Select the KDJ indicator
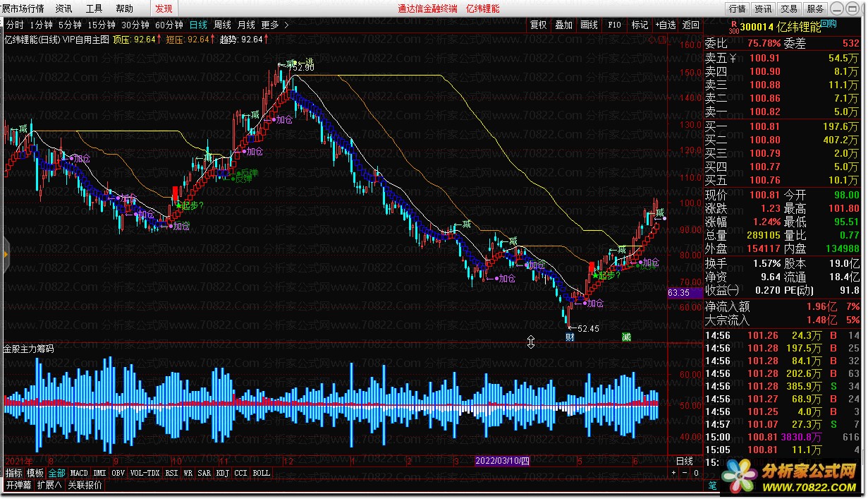Image resolution: width=868 pixels, height=499 pixels. tap(223, 473)
